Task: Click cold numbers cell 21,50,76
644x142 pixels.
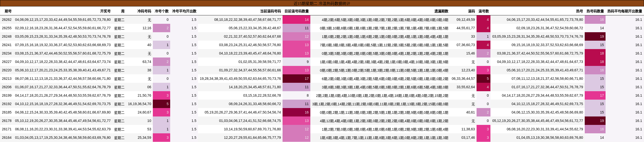Action: click(144, 96)
